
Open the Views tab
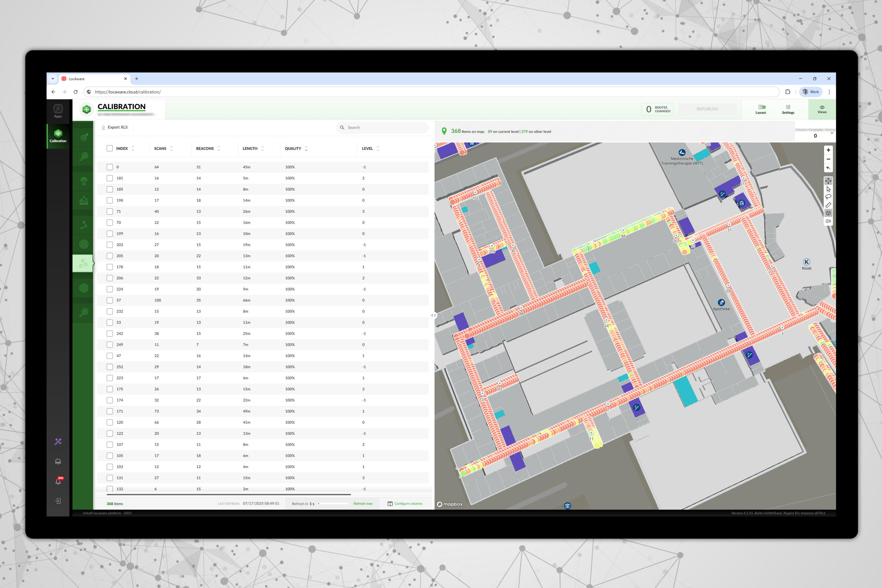tap(822, 110)
